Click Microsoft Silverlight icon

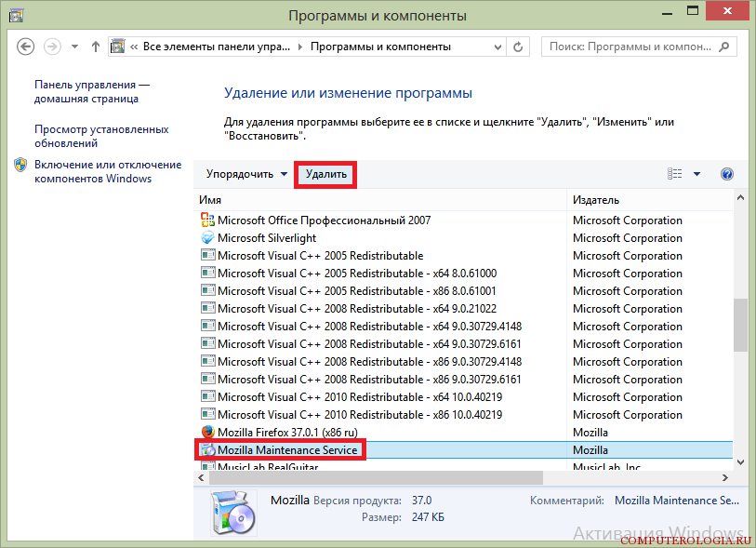207,238
